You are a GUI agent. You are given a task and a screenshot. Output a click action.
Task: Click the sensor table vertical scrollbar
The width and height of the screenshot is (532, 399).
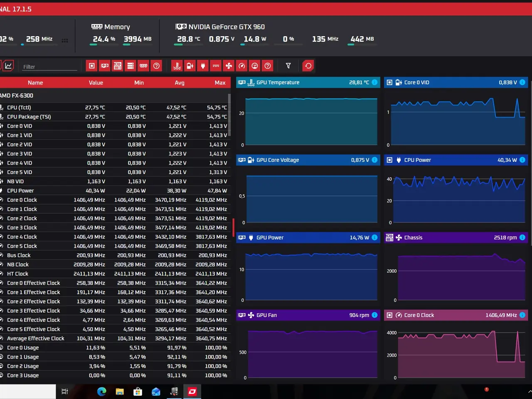click(229, 114)
